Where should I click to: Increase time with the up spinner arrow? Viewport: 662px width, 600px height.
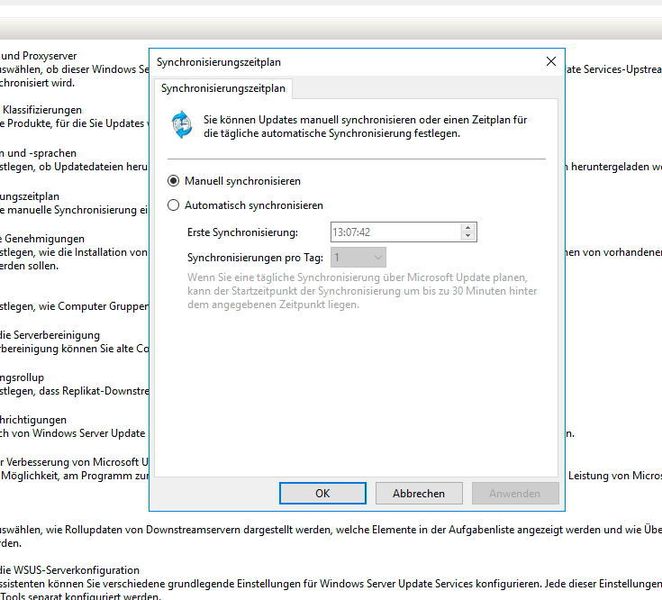[x=468, y=228]
